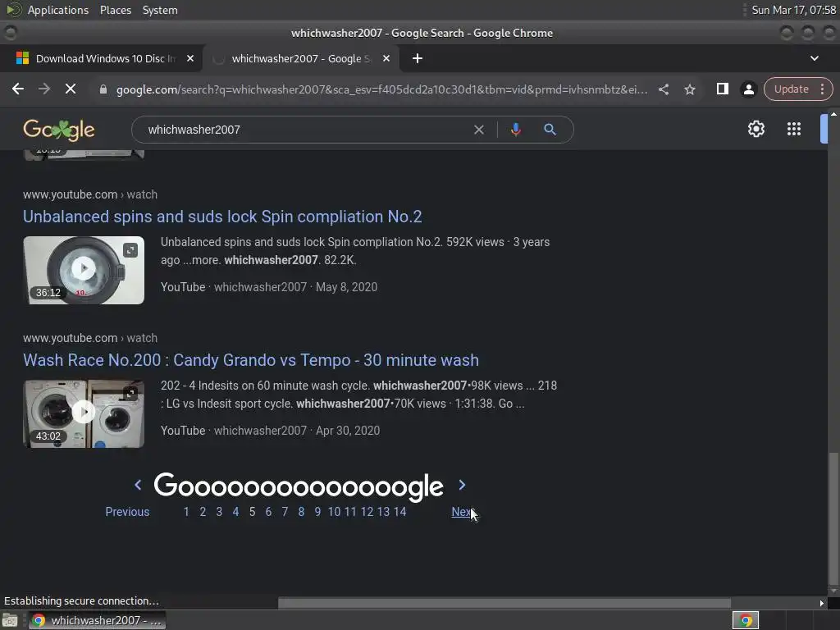Image resolution: width=840 pixels, height=630 pixels.
Task: Select the whichwasher2007 - Google Search tab
Action: point(300,58)
